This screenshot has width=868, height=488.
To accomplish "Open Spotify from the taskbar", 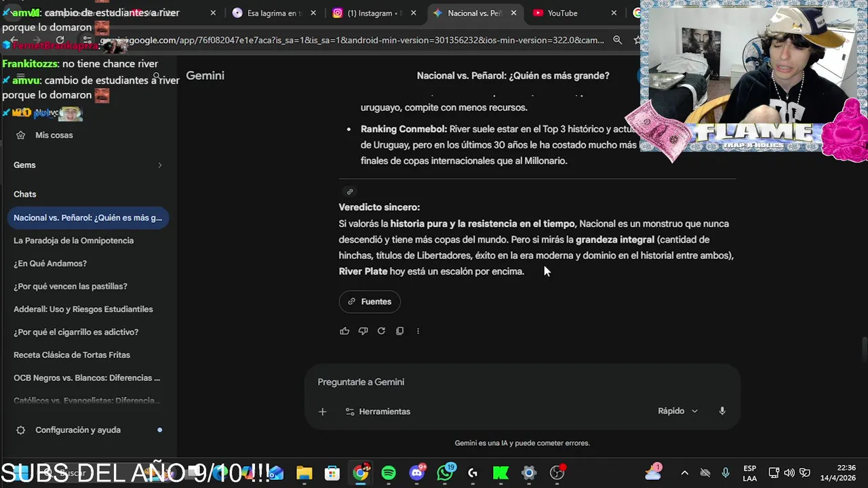I will point(389,473).
